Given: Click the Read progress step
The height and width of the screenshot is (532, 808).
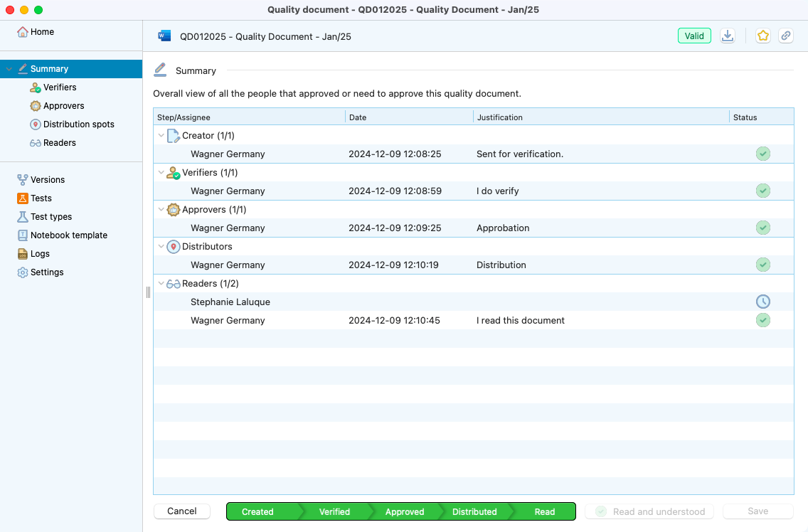Looking at the screenshot, I should click(x=545, y=512).
